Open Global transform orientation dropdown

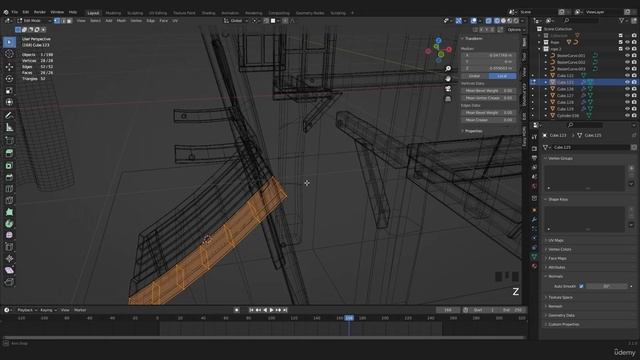(236, 20)
